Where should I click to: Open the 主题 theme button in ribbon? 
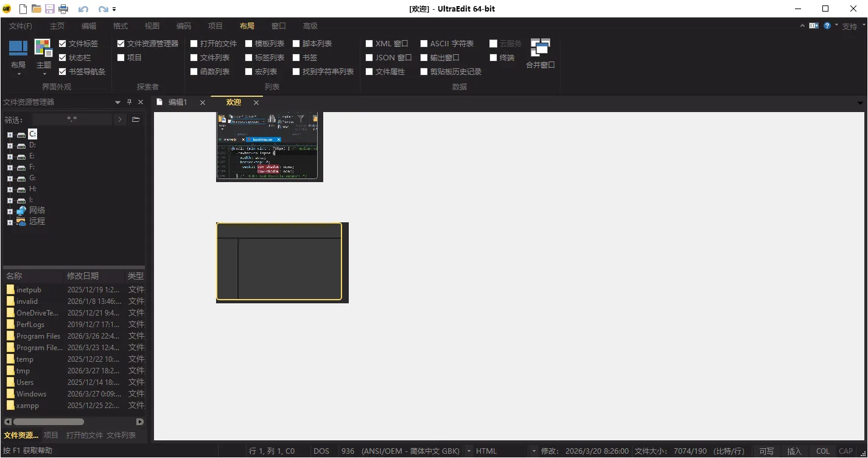(x=44, y=57)
